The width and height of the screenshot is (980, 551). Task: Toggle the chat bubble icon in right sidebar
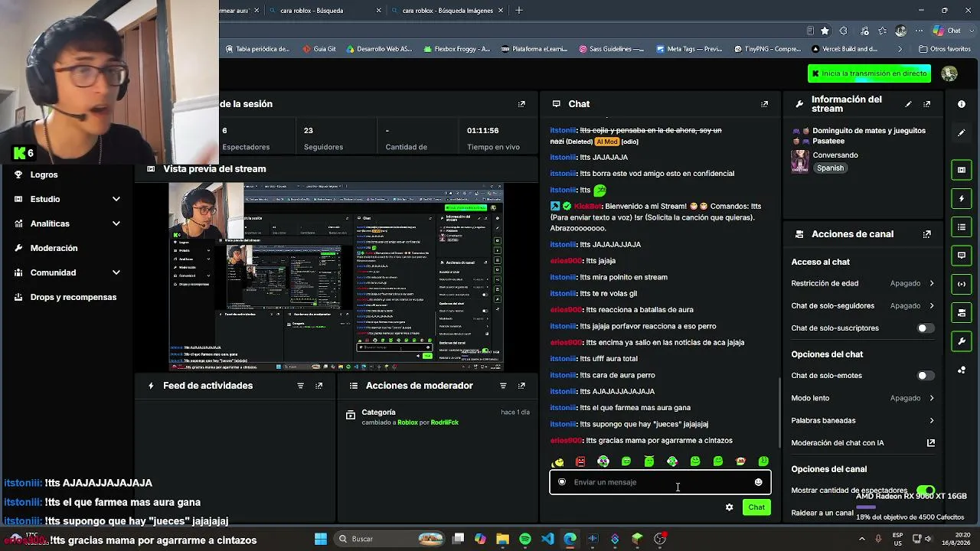(x=962, y=256)
